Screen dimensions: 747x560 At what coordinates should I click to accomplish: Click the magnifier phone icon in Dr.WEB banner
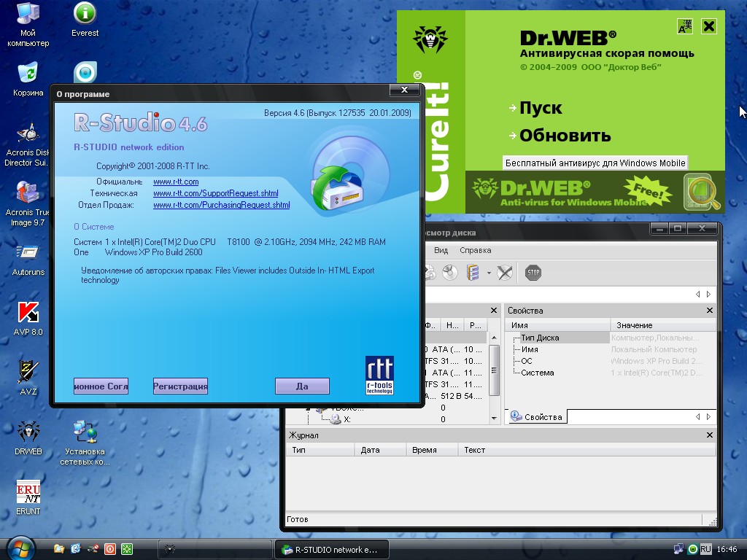point(703,192)
